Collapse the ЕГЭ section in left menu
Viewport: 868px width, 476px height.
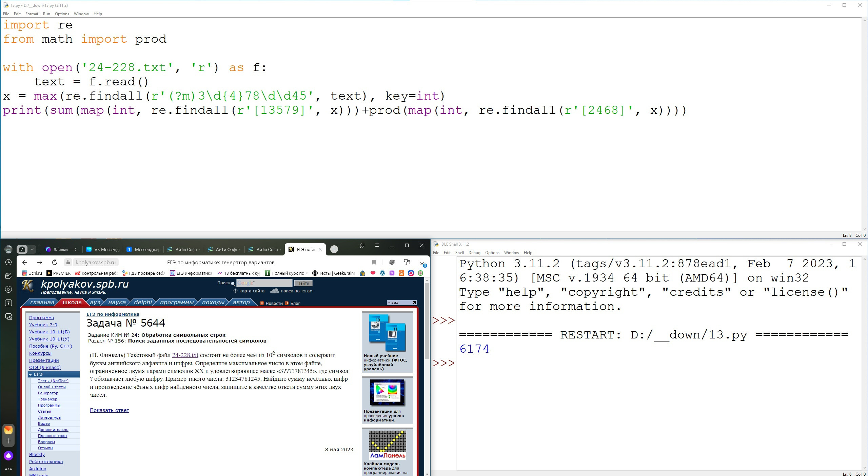(31, 374)
